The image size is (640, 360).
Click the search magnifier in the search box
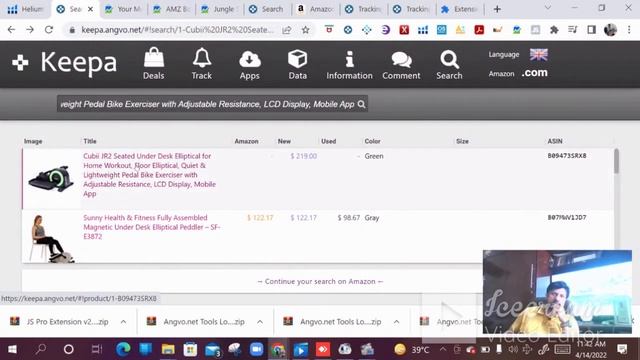pyautogui.click(x=361, y=104)
